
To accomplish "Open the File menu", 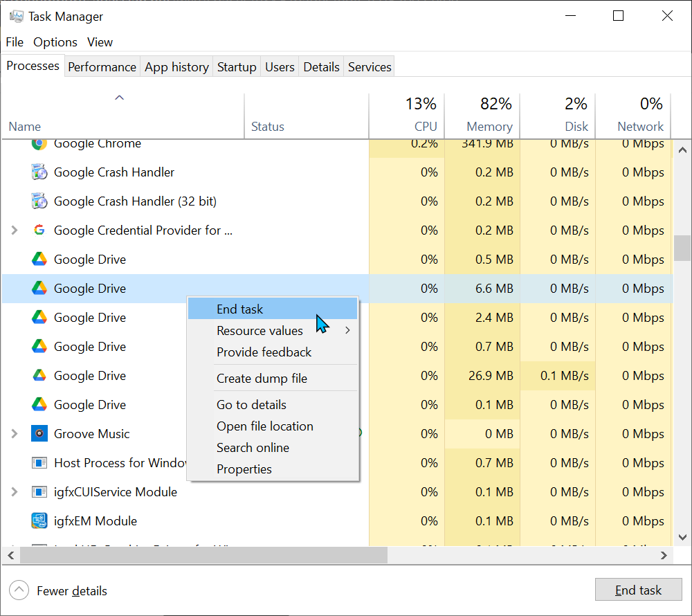I will click(x=15, y=42).
